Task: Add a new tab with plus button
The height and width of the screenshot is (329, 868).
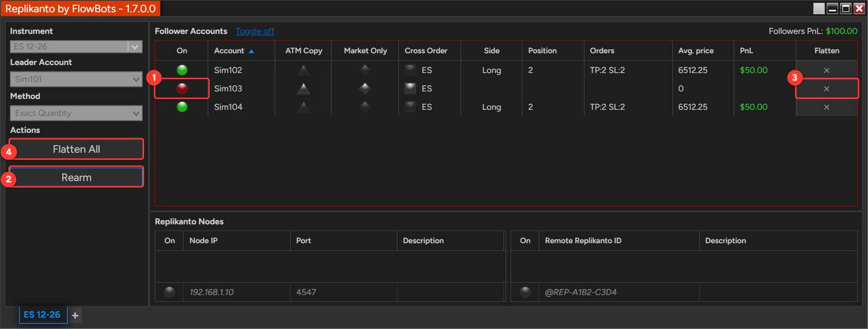Action: 75,315
